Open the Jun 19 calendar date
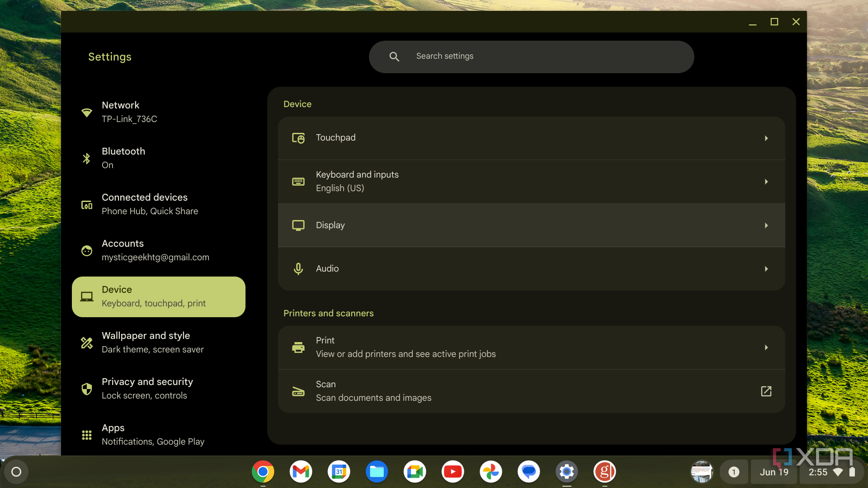The image size is (868, 488). 774,472
